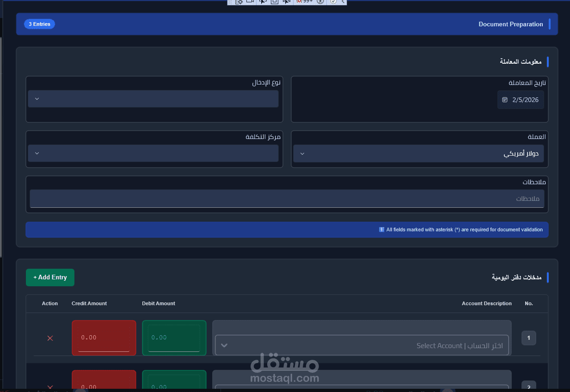Click the تاريخ المعاملة label
Viewport: 570px width, 392px height.
click(527, 83)
